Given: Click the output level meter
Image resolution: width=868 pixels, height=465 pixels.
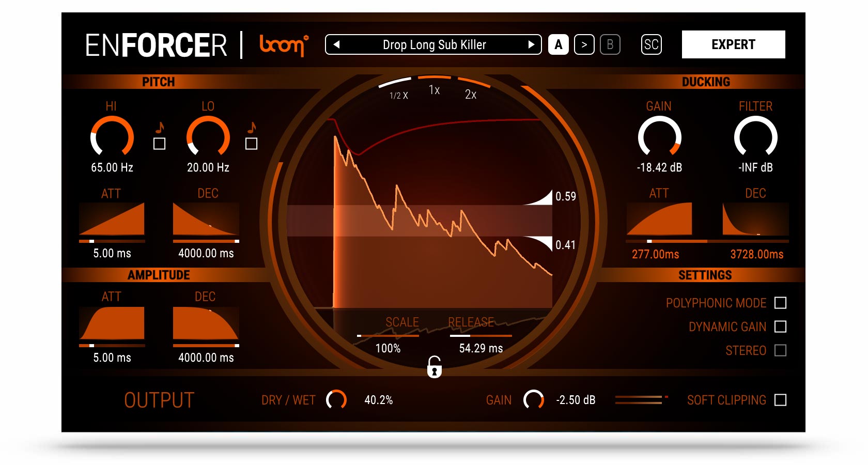Looking at the screenshot, I should [x=641, y=399].
